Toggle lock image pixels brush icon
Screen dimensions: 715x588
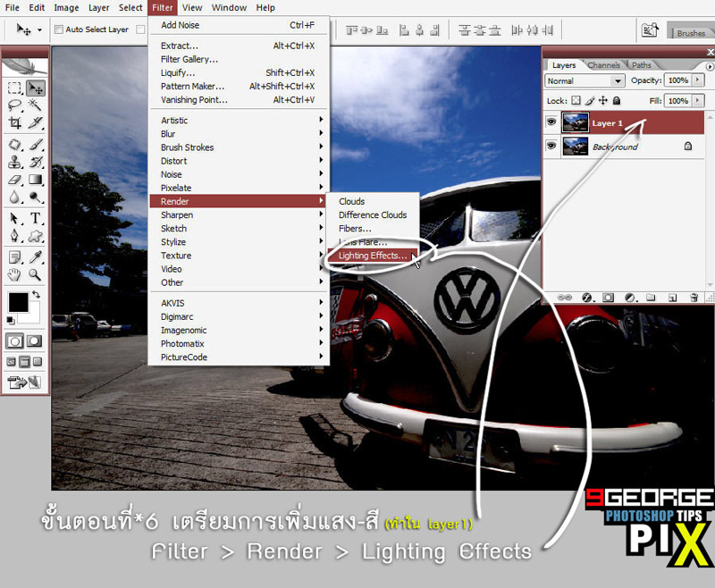coord(590,100)
